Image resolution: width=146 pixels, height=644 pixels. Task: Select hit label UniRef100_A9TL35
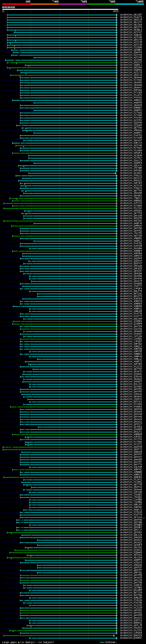coord(131,625)
